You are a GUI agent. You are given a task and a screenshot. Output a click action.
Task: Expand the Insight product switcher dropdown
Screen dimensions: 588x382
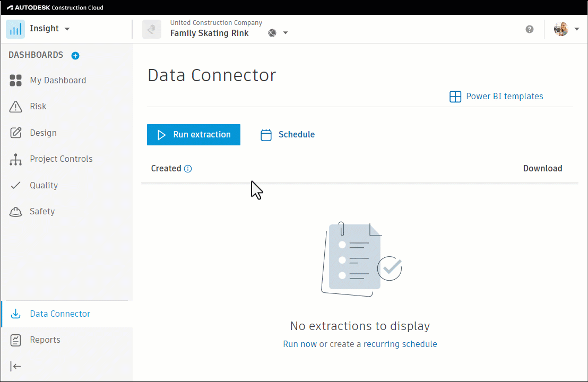tap(66, 29)
